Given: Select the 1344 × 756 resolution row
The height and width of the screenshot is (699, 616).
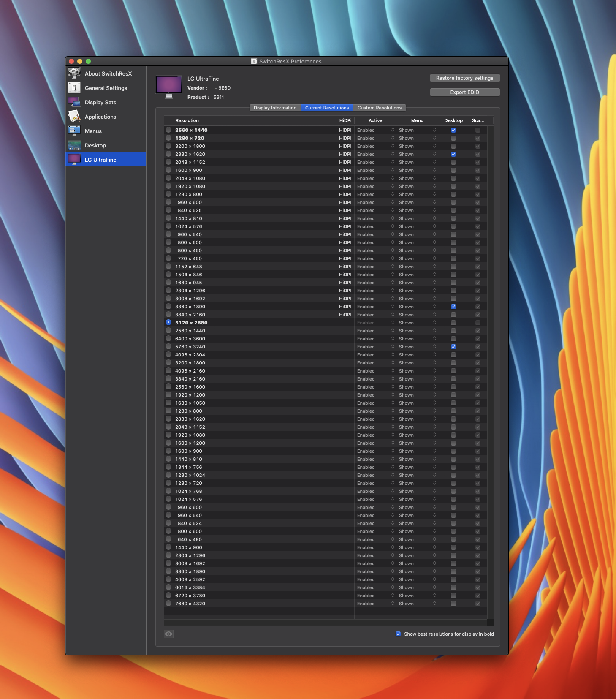Looking at the screenshot, I should click(x=326, y=467).
